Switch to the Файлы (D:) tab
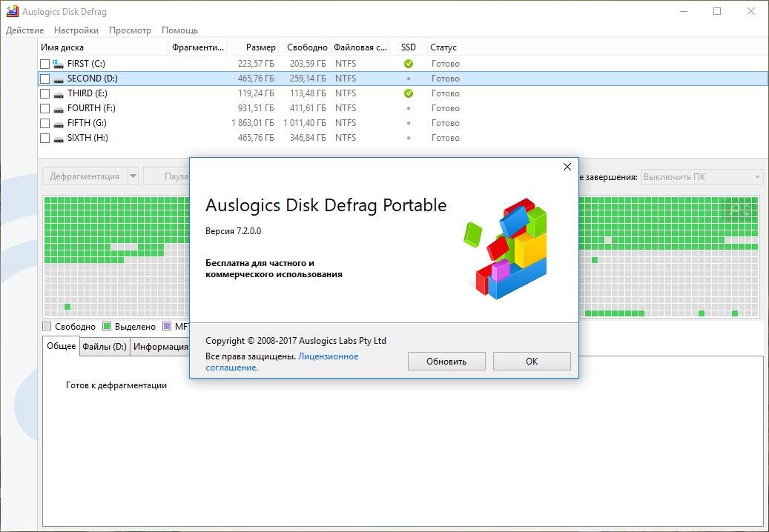 pos(105,347)
